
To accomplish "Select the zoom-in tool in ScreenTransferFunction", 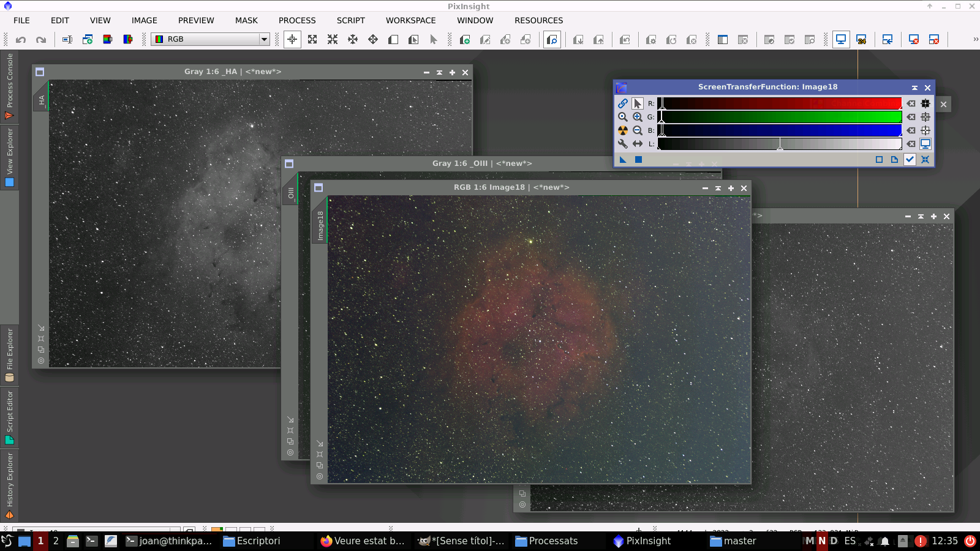I will (x=637, y=116).
